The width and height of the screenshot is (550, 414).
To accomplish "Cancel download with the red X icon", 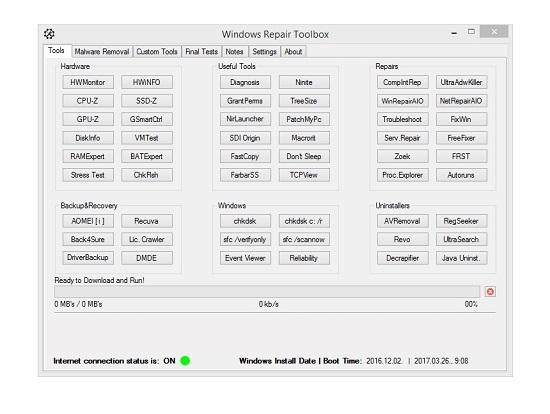I will 490,291.
